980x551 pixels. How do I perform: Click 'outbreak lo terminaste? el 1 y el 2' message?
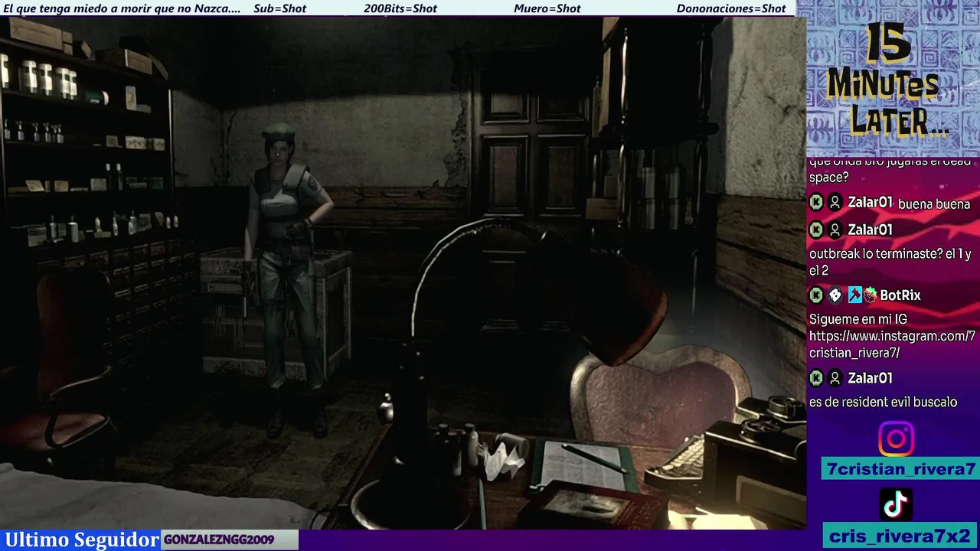coord(890,262)
